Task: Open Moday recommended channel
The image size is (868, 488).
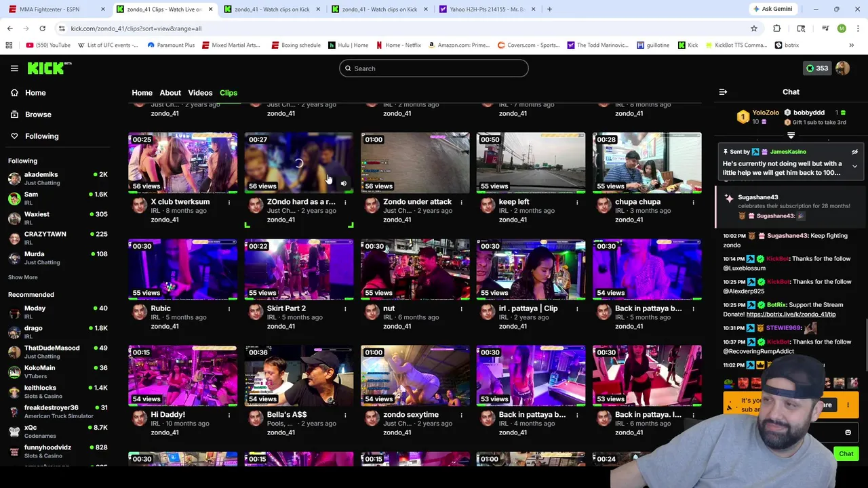Action: click(x=58, y=312)
